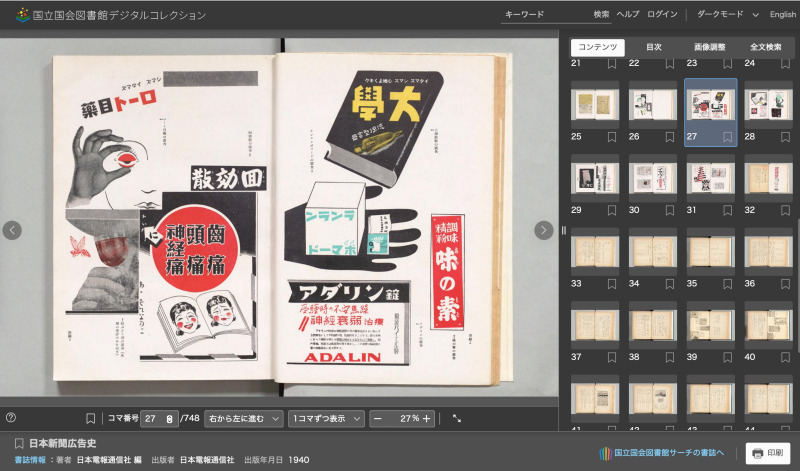The width and height of the screenshot is (800, 471).
Task: Toggle bookmark for thumbnail 30
Action: point(670,210)
